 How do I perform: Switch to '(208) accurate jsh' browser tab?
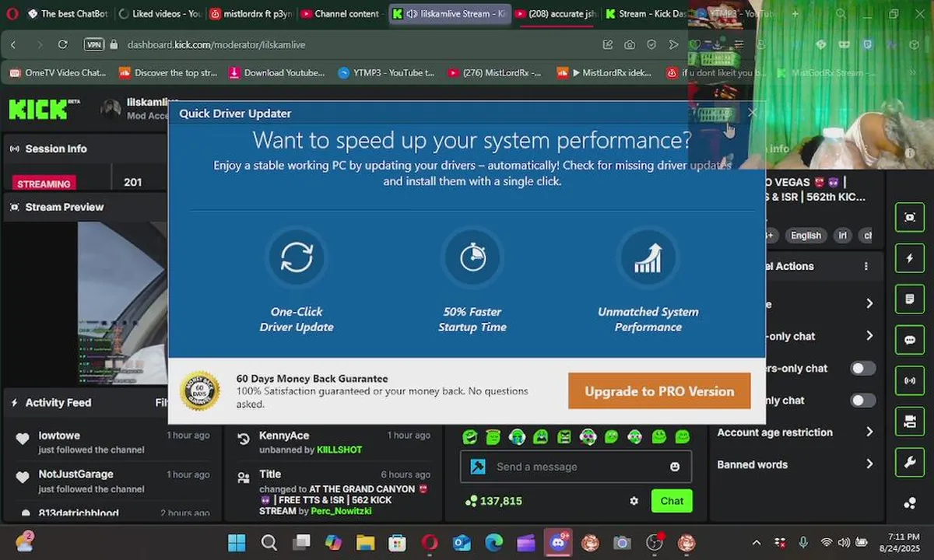point(555,13)
